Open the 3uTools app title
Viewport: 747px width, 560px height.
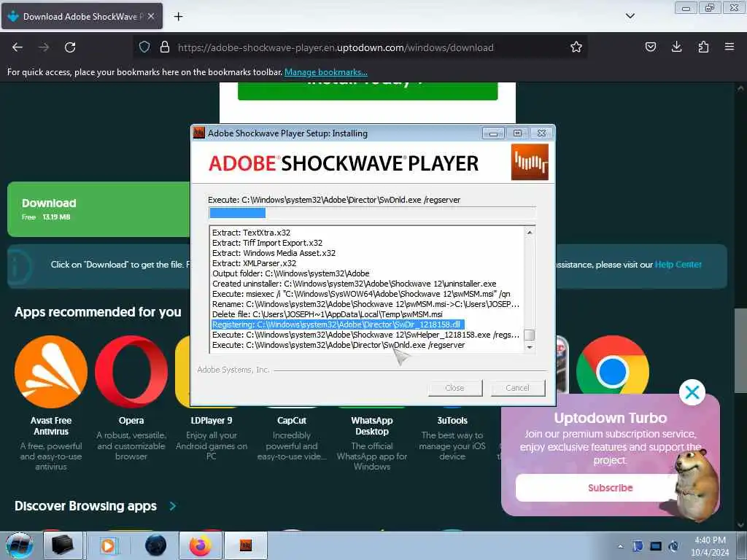[x=452, y=421]
